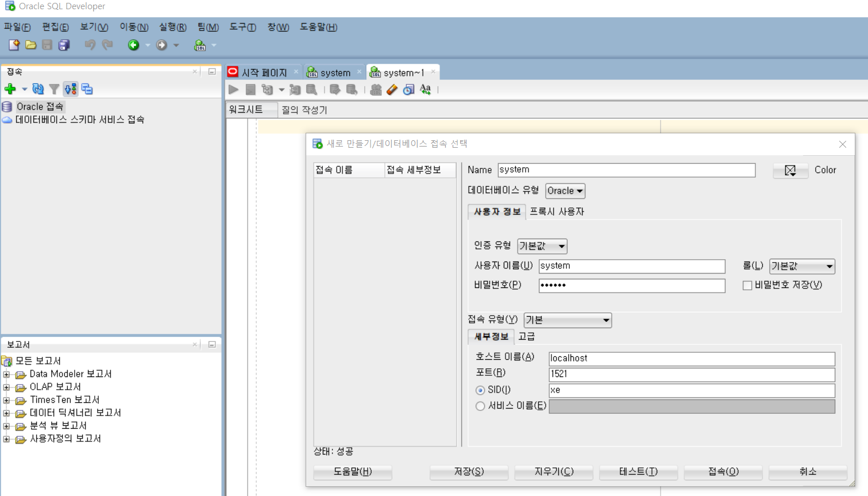868x496 pixels.
Task: Click SQL History clock icon
Action: [408, 90]
